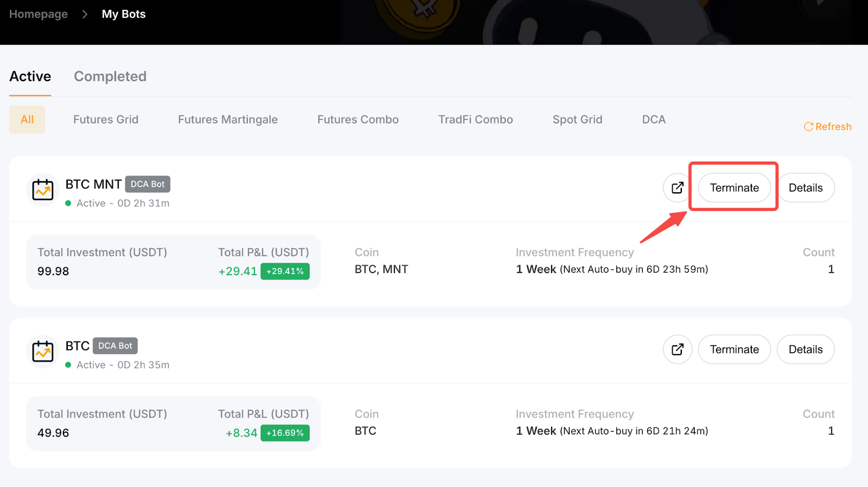Open Details for BTC bot
Image resolution: width=868 pixels, height=487 pixels.
point(805,350)
